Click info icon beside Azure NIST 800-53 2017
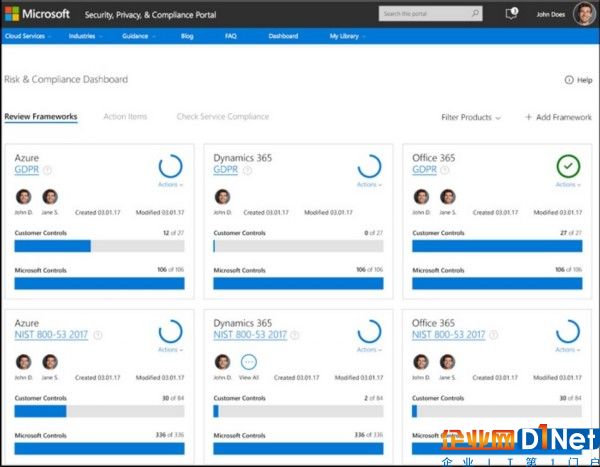Screen dimensions: 600x467 (98, 335)
